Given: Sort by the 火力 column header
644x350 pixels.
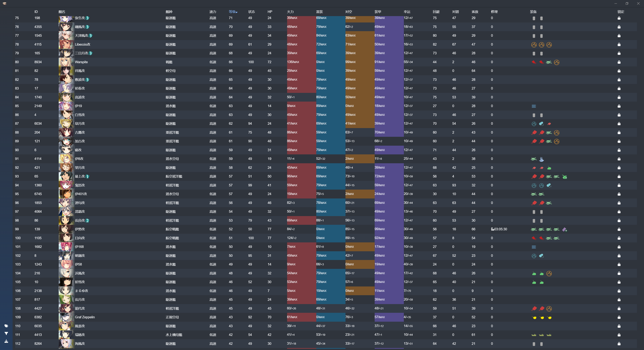Looking at the screenshot, I should point(290,12).
